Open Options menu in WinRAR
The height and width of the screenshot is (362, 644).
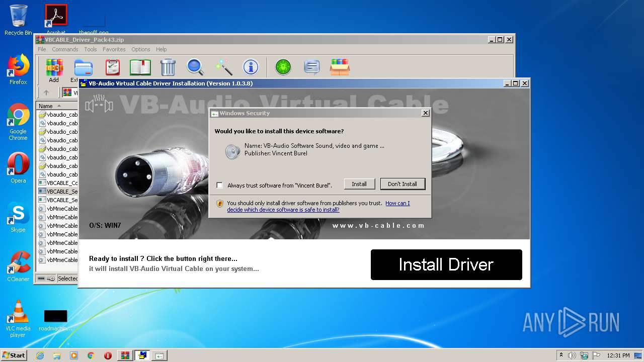141,49
